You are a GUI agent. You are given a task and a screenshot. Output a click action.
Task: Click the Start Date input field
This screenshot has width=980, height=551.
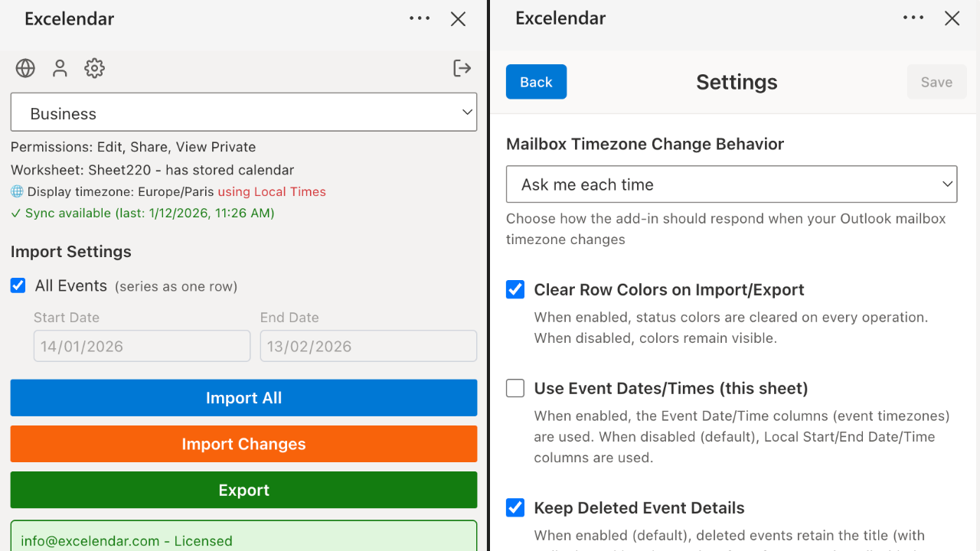[x=142, y=346]
